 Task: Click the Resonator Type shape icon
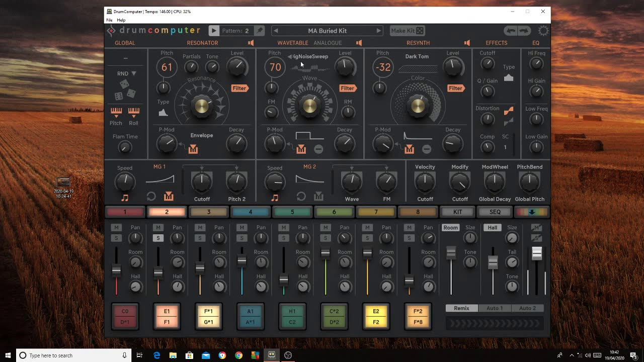[x=163, y=113]
